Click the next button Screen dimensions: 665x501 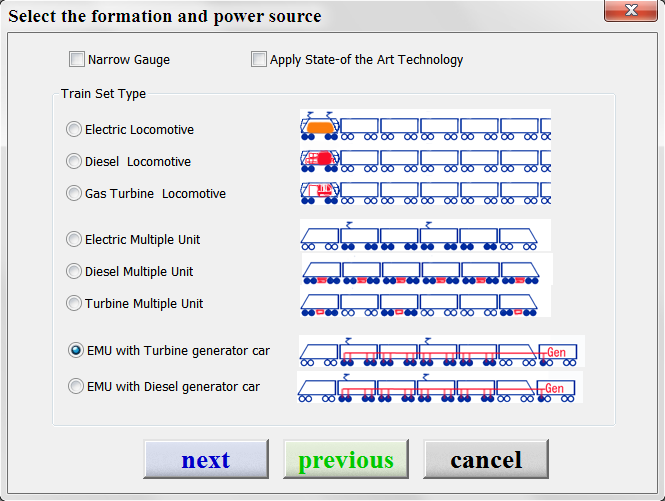click(206, 459)
